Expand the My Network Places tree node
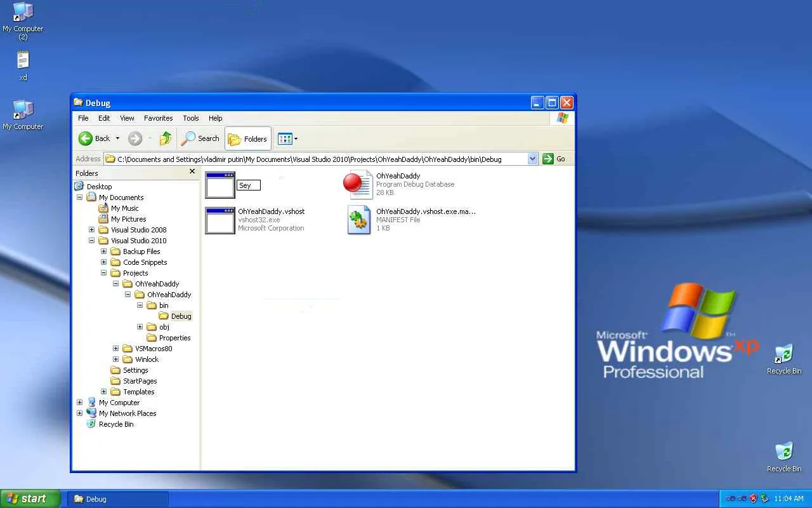Screen dimensions: 812x508 tap(79, 413)
